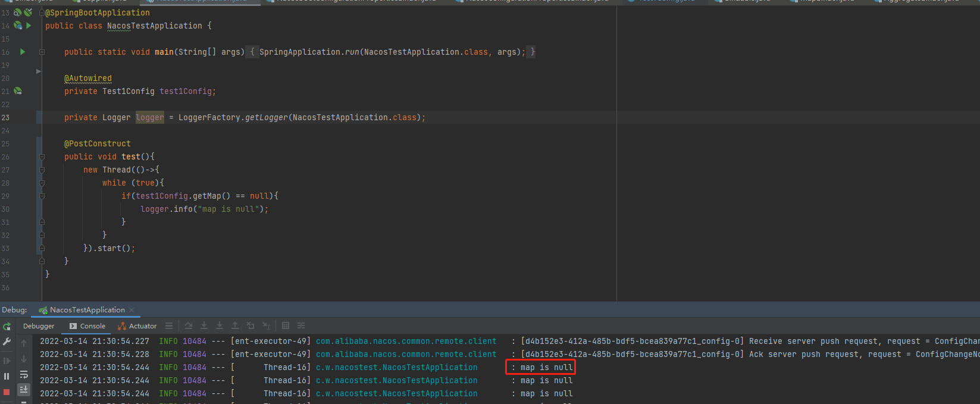Toggle breakpoint at line number 33
980x404 pixels.
click(5, 248)
